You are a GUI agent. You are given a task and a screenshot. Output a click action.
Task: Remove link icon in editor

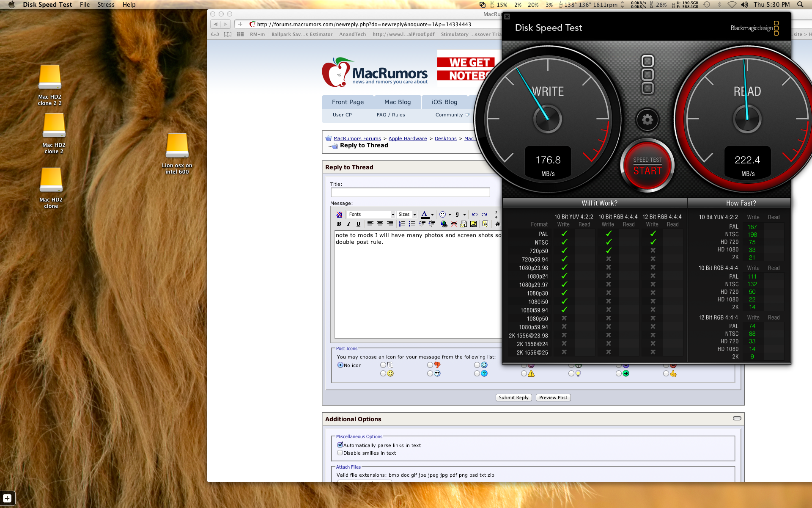coord(454,224)
